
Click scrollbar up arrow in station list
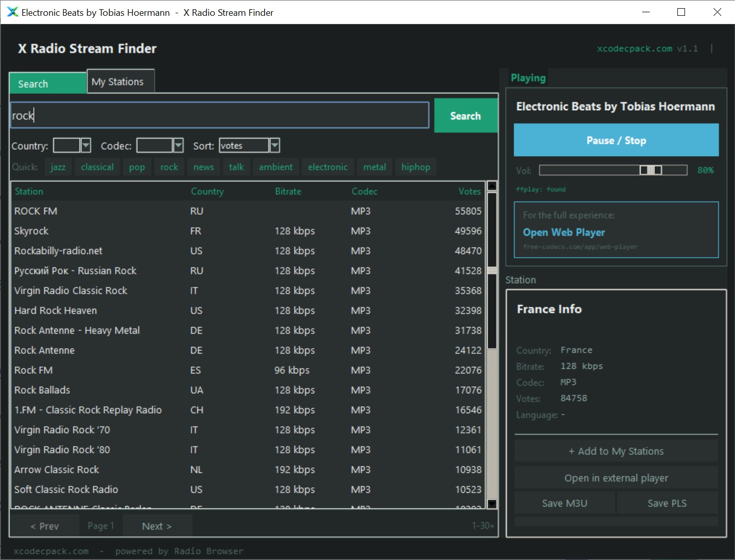[492, 186]
